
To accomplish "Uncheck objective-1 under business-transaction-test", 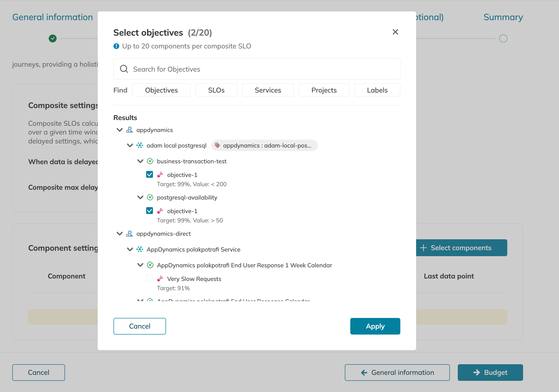I will (149, 174).
